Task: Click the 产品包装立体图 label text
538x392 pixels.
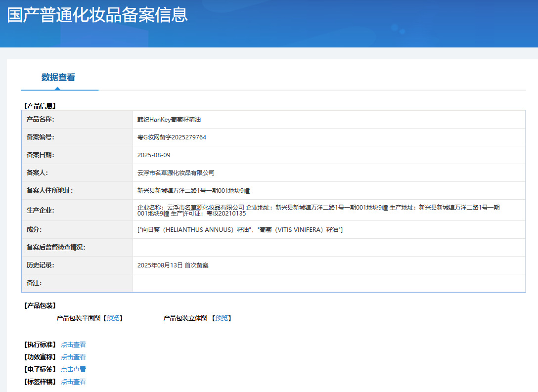Action: 185,318
